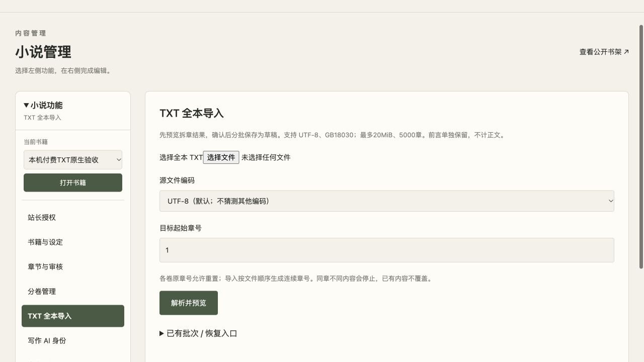Screen dimensions: 644x362
Task: Click the 小说管理 page title
Action: [43, 52]
